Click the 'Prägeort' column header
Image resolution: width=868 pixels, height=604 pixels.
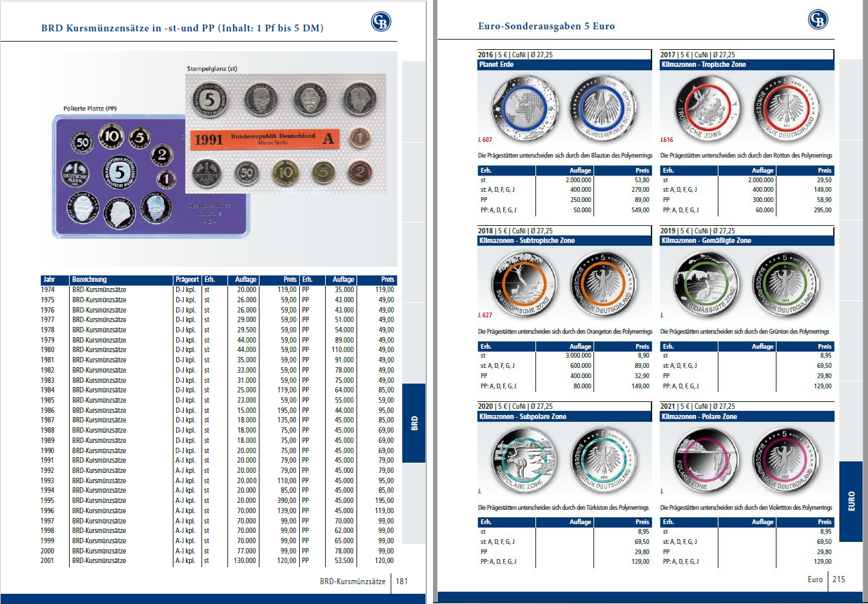click(187, 280)
